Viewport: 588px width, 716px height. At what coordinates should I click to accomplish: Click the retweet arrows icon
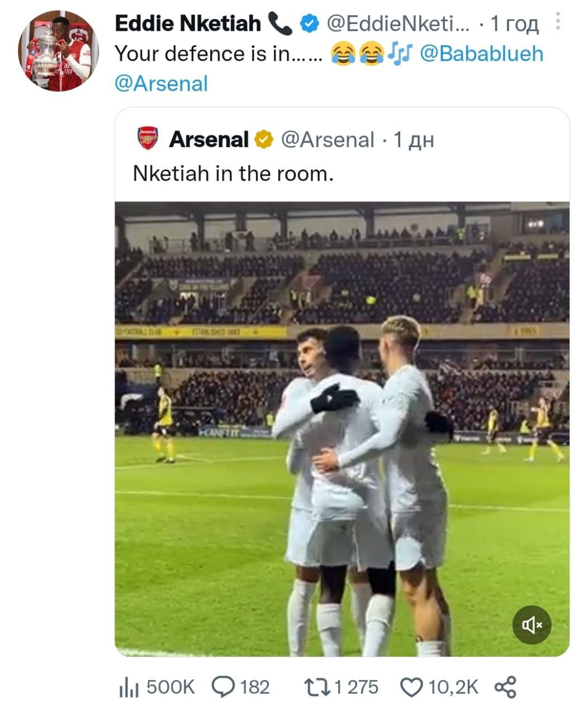[316, 687]
